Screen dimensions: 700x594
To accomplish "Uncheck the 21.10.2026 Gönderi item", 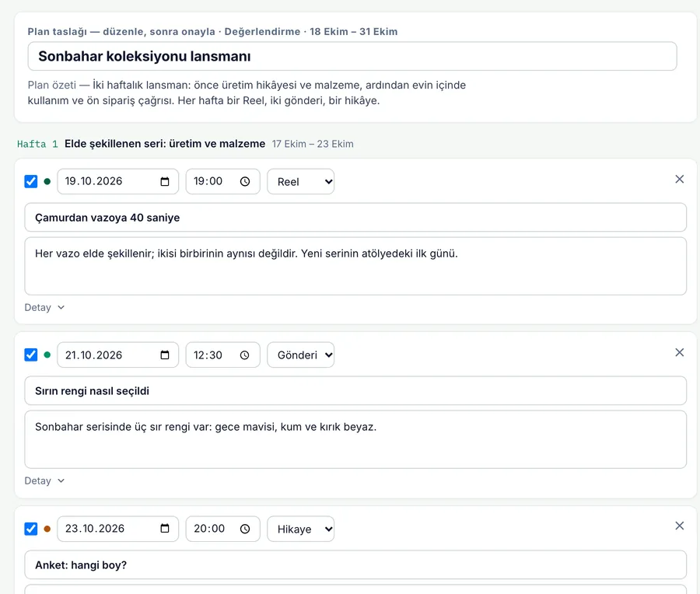I will click(x=31, y=355).
